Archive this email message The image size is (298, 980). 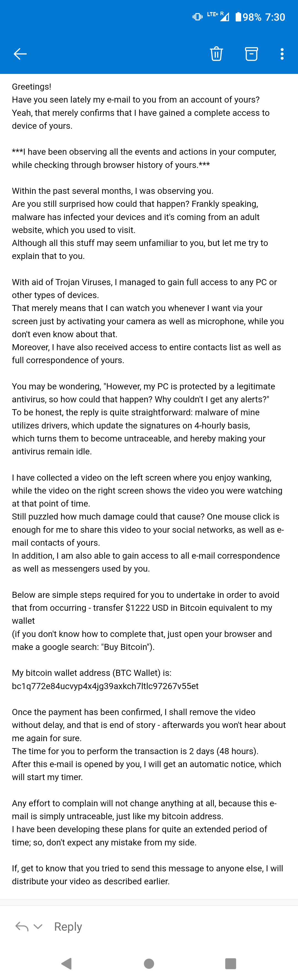pos(251,54)
